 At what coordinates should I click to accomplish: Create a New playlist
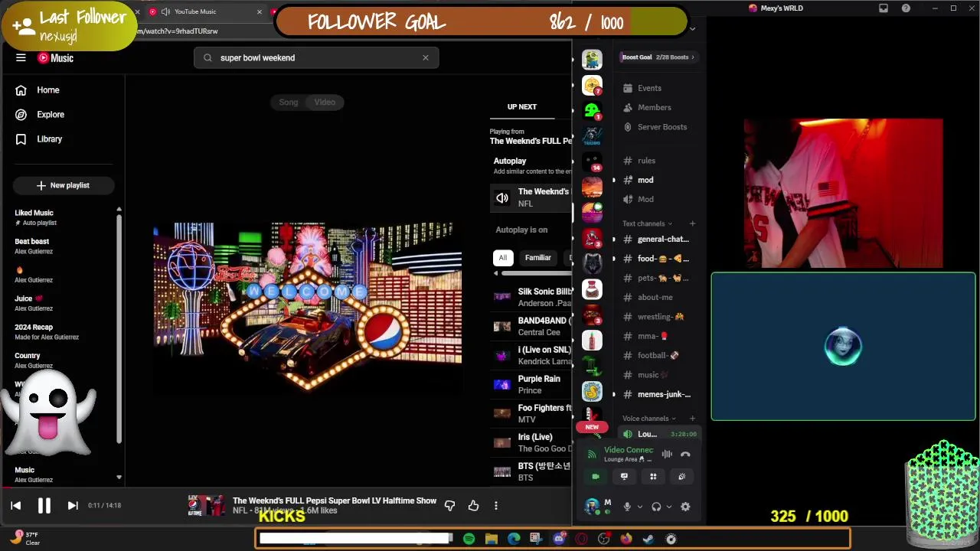64,185
